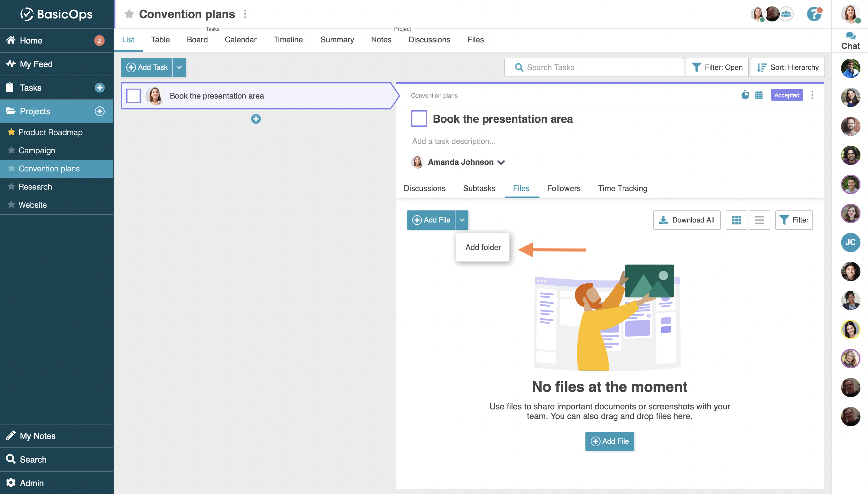Switch to task Subtasks tab
Viewport: 868px width, 494px height.
tap(479, 188)
